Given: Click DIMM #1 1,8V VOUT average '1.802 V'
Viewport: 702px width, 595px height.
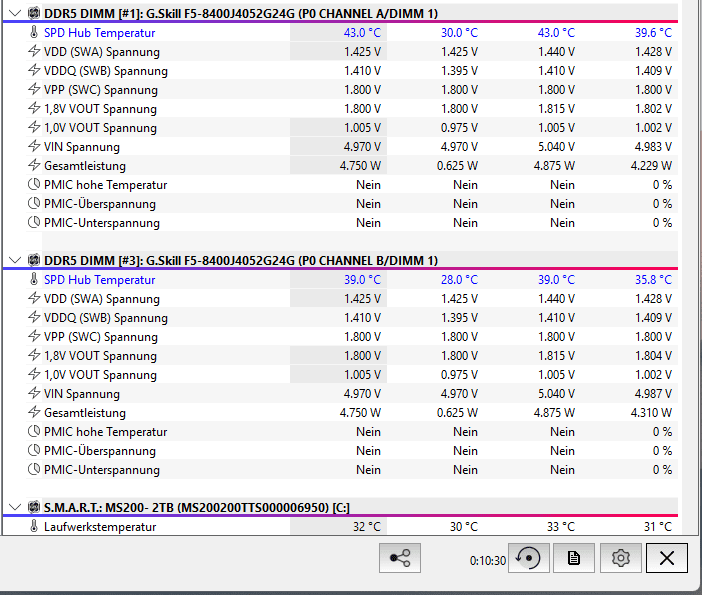Looking at the screenshot, I should [653, 109].
